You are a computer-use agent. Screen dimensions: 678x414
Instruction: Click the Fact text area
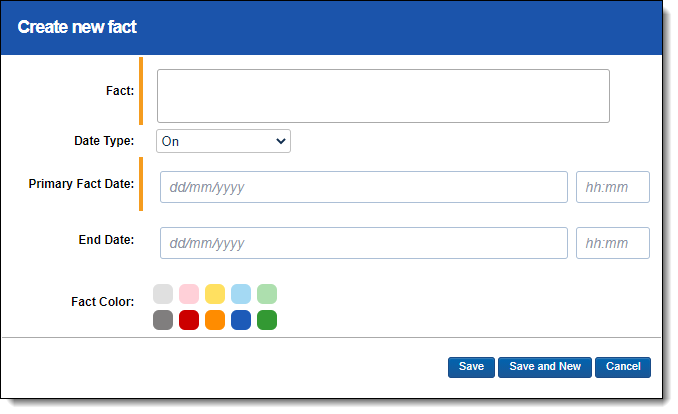(383, 96)
